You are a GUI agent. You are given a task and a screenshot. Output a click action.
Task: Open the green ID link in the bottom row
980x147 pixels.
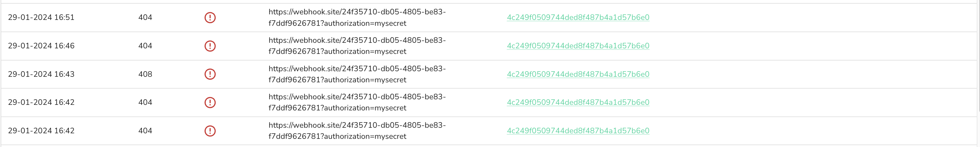tap(578, 131)
